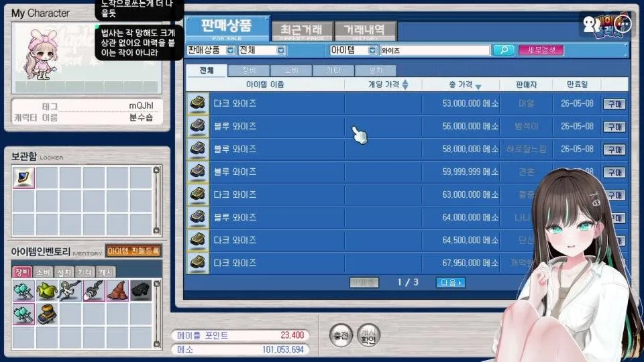
Task: Sort by 개당 가격 arrows
Action: [405, 84]
